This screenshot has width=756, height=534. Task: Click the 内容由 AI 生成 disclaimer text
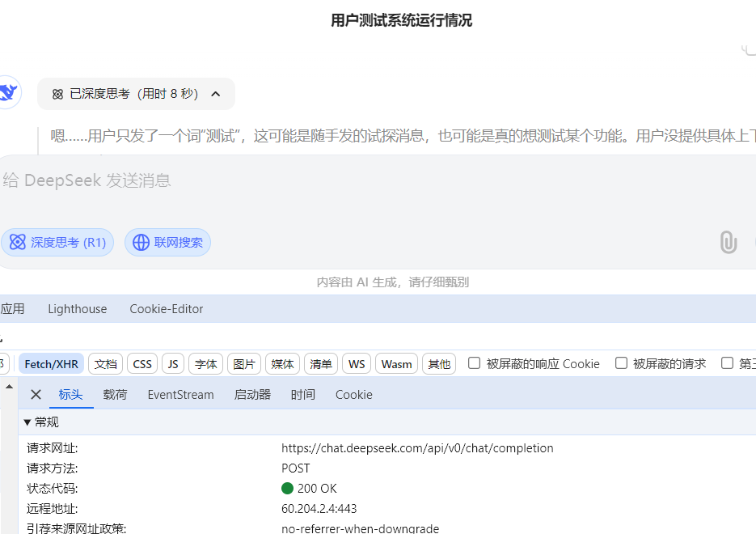pos(393,282)
